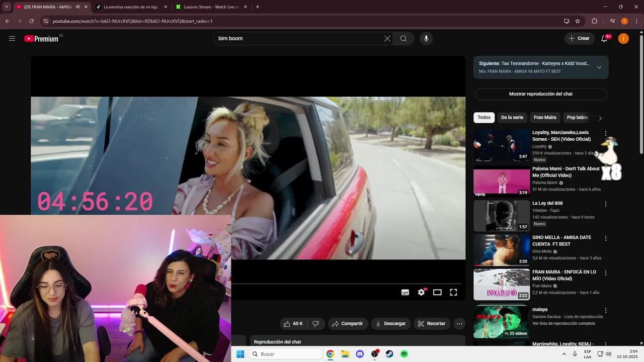
Task: Open options menu for La Ley del 808
Action: (x=606, y=204)
